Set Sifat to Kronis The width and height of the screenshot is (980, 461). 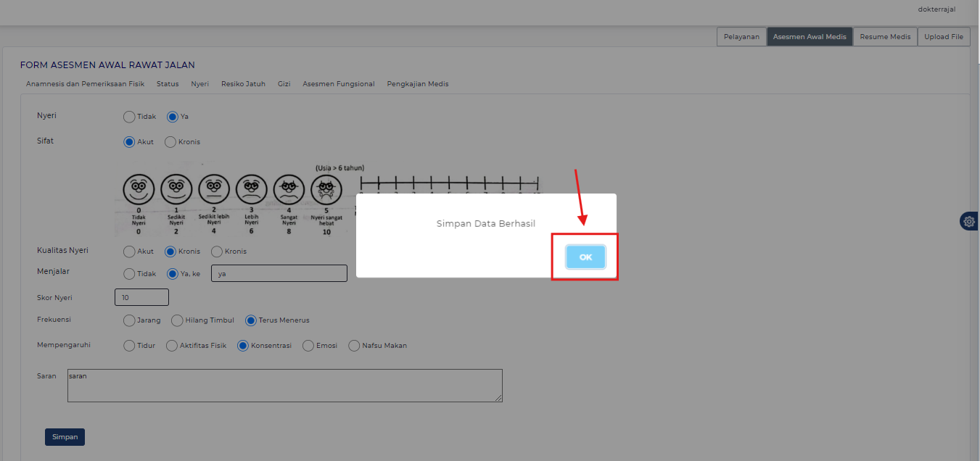coord(170,142)
